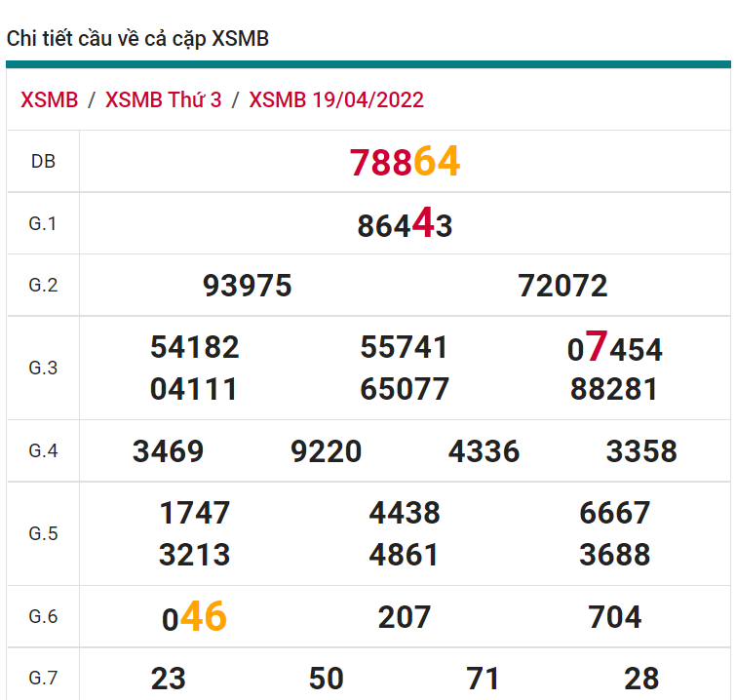Click the G.3 row label
The width and height of the screenshot is (736, 700).
pos(43,369)
